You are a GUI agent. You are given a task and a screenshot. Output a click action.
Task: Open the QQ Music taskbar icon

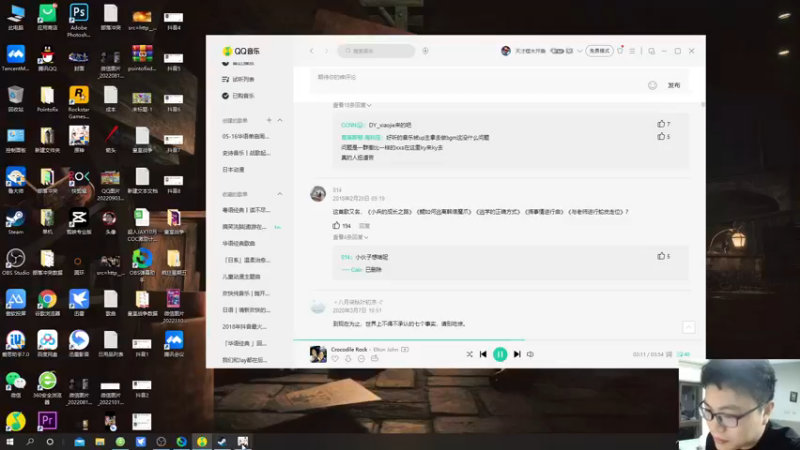[202, 442]
